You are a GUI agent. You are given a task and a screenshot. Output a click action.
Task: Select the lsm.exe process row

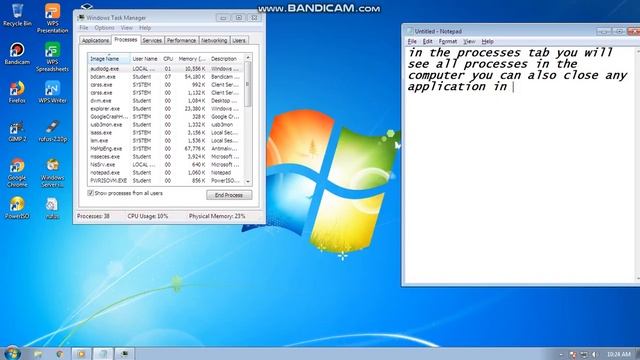(x=166, y=140)
